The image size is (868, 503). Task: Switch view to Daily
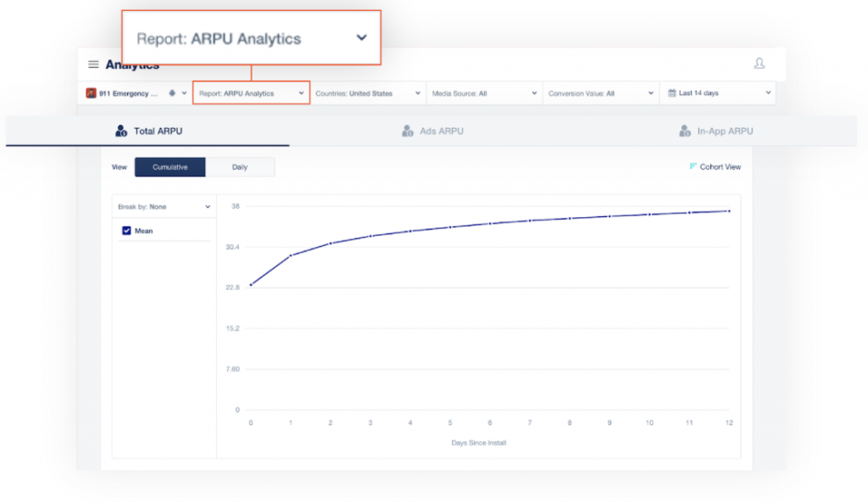pyautogui.click(x=240, y=167)
